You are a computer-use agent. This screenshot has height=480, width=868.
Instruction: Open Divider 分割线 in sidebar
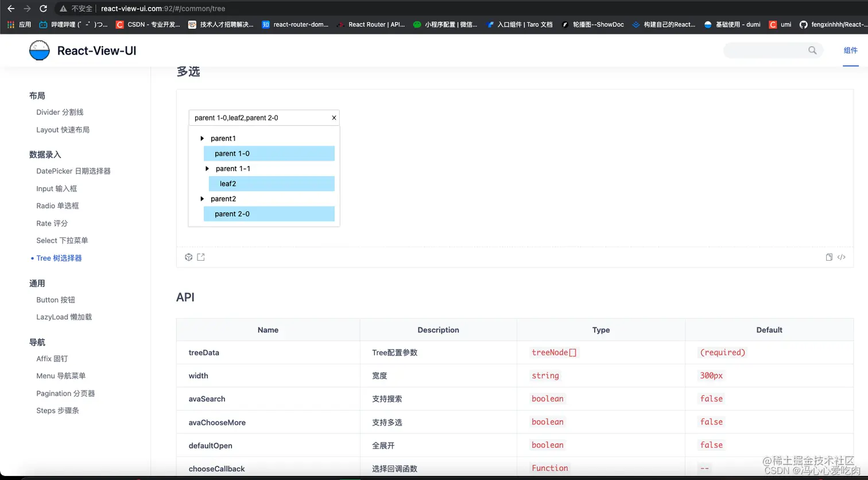60,112
